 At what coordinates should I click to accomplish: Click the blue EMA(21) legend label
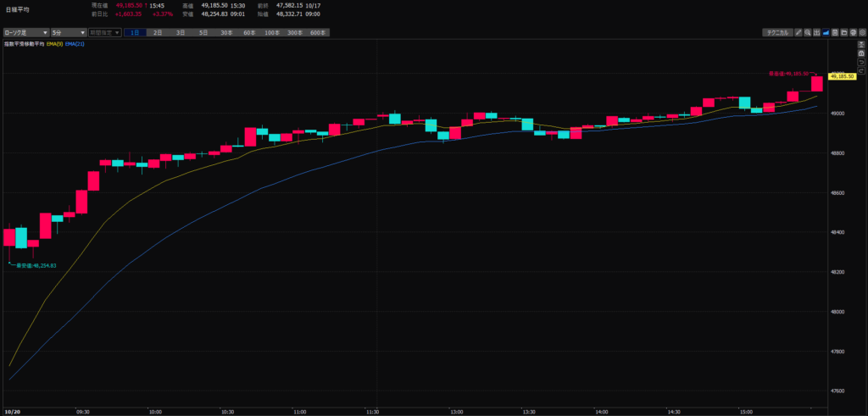pyautogui.click(x=75, y=43)
